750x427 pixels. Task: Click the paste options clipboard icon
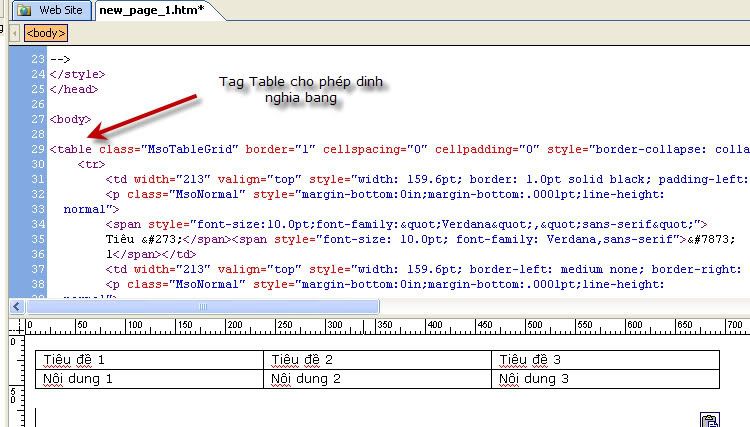coord(710,420)
